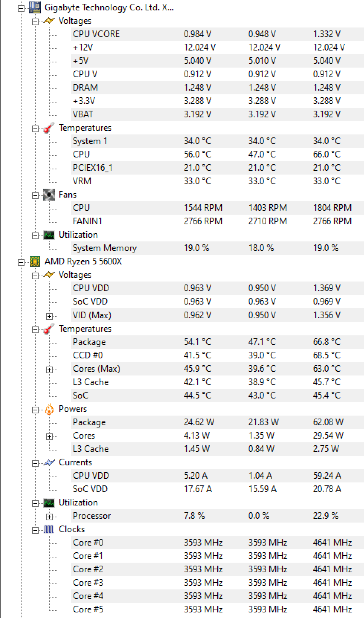This screenshot has width=364, height=618.
Task: Click the 47.1 °C min Package temperature
Action: tap(262, 342)
